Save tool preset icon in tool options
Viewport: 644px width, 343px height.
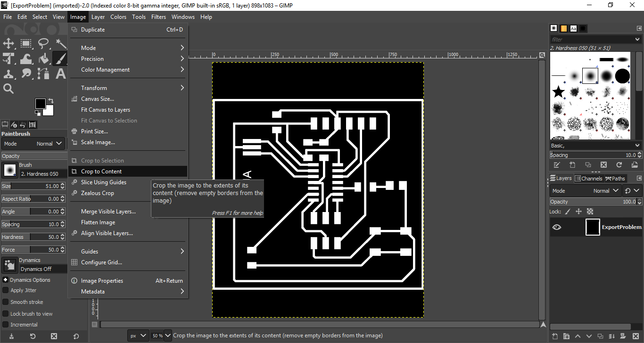[11, 336]
